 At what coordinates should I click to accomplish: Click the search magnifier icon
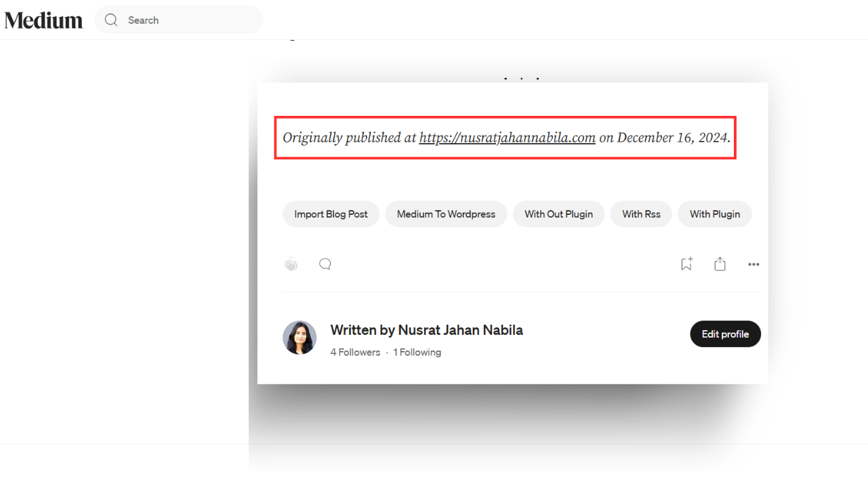pyautogui.click(x=111, y=20)
